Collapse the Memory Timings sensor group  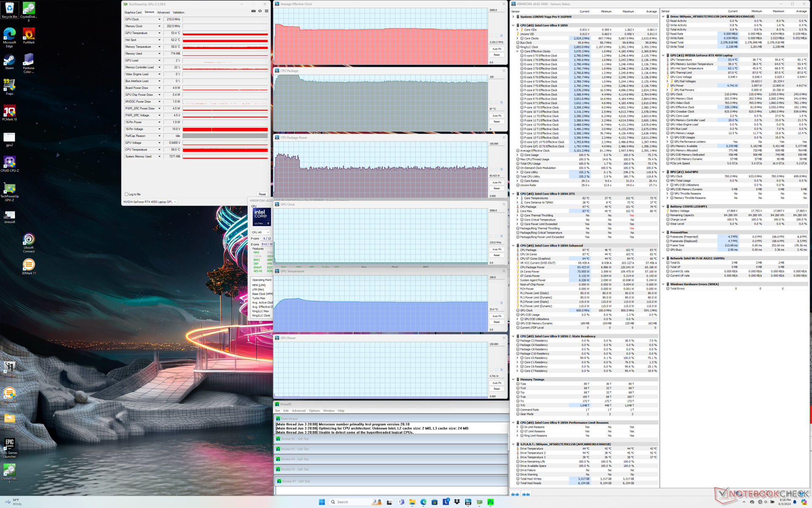(x=513, y=380)
